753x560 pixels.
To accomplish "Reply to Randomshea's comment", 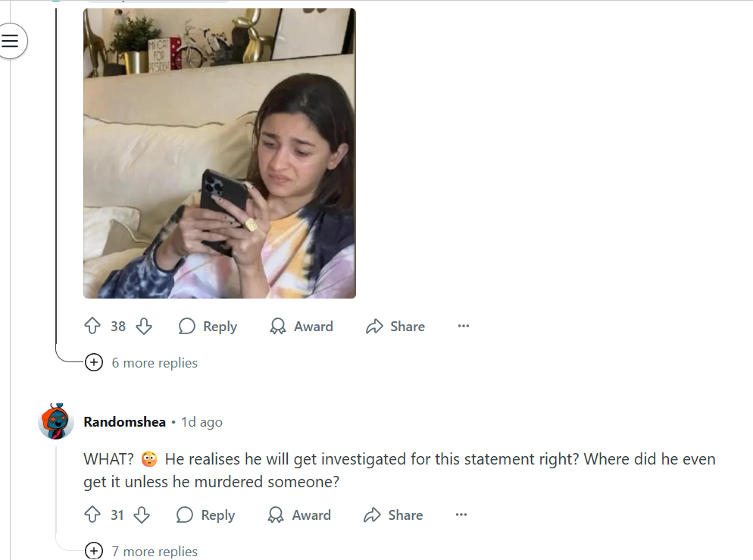I will click(206, 515).
